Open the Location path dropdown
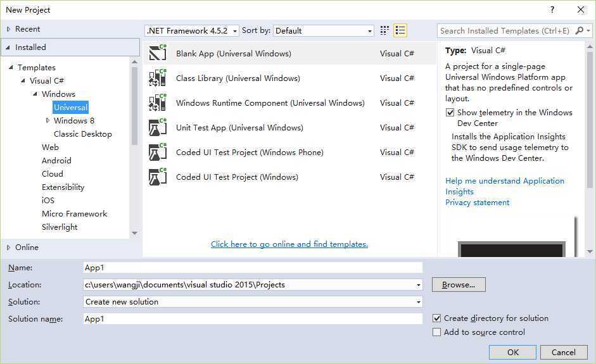Image resolution: width=596 pixels, height=364 pixels. pos(418,285)
